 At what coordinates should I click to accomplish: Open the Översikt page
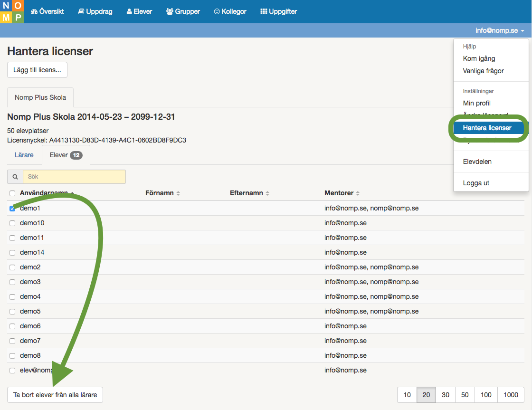[x=47, y=11]
